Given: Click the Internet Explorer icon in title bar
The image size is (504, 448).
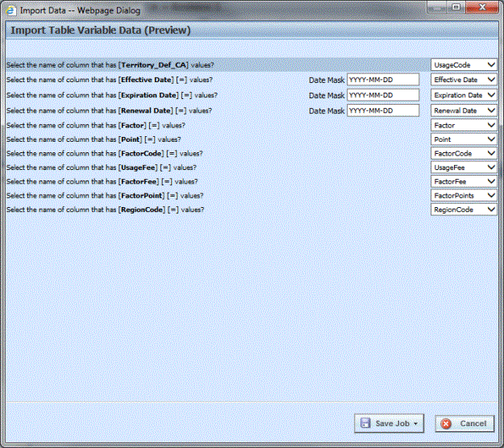Looking at the screenshot, I should click(x=10, y=10).
